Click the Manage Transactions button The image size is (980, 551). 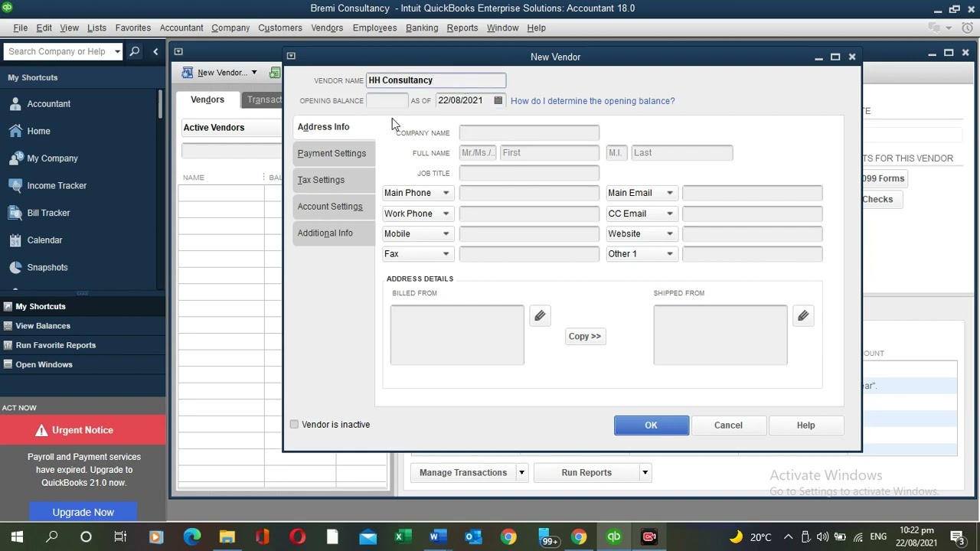[463, 473]
